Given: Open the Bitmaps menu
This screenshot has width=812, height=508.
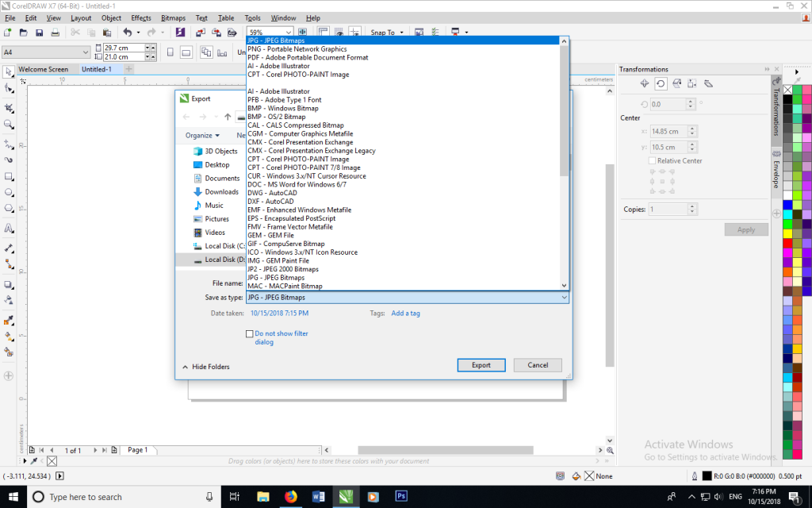Looking at the screenshot, I should [x=173, y=17].
